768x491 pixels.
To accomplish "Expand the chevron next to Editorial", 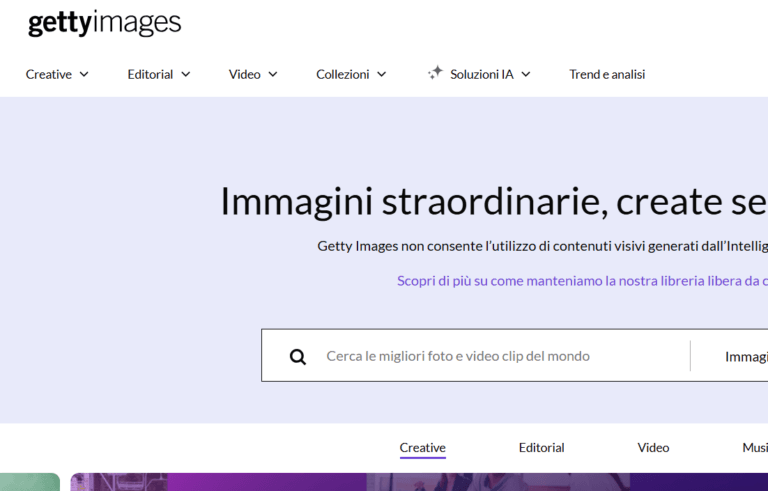I will pyautogui.click(x=186, y=74).
